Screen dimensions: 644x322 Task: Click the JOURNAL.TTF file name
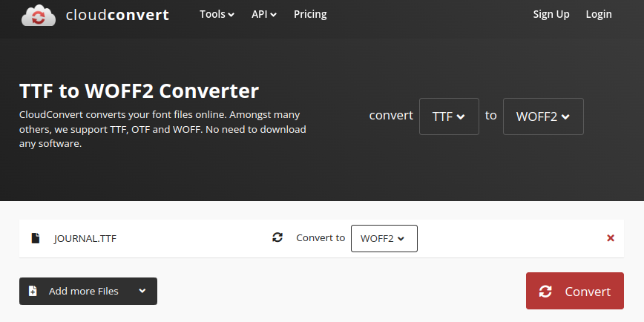coord(85,238)
